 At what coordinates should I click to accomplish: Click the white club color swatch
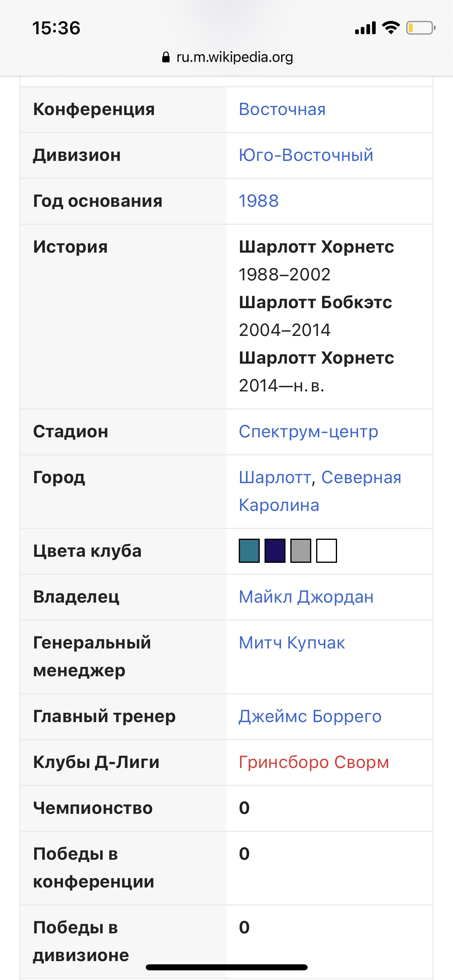(327, 551)
